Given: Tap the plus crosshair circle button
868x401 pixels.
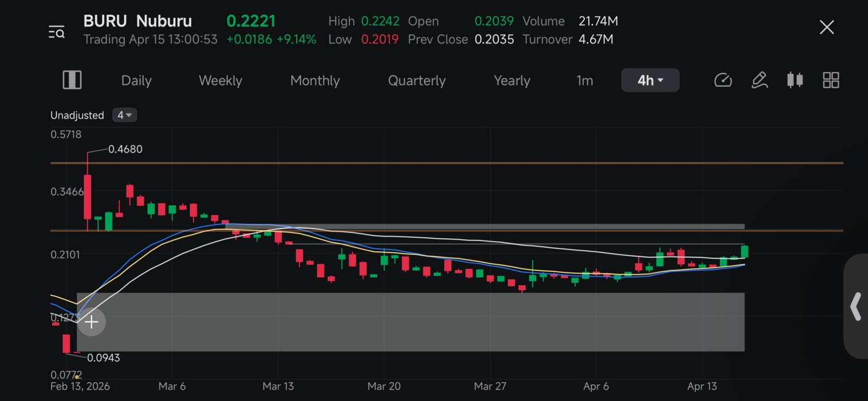Looking at the screenshot, I should [91, 322].
